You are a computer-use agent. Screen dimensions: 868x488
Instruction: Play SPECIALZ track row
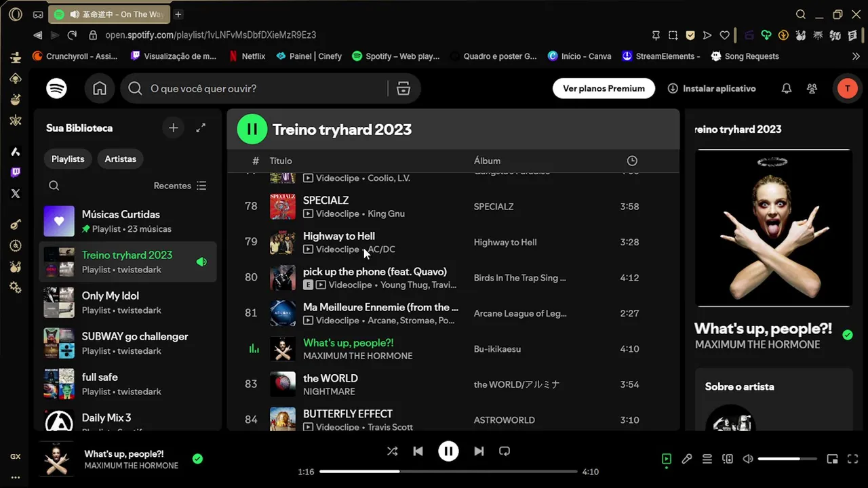(x=453, y=207)
